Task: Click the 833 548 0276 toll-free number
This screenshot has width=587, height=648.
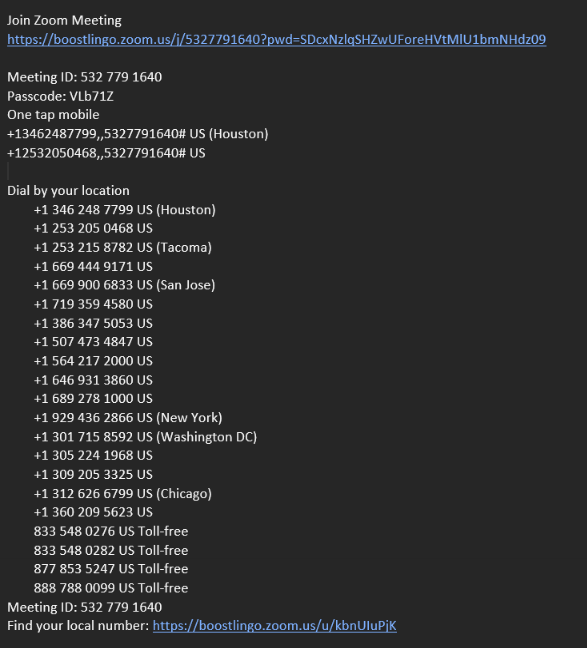Action: [111, 531]
